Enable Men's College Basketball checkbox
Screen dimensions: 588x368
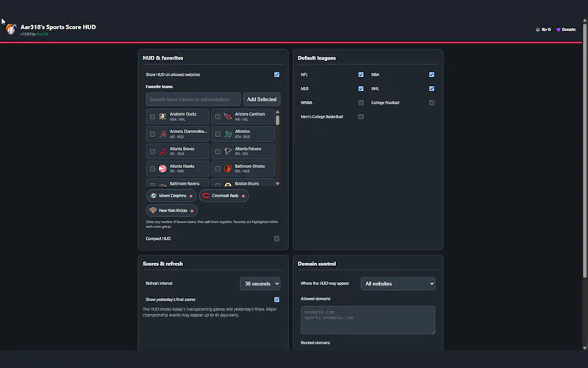pyautogui.click(x=361, y=117)
